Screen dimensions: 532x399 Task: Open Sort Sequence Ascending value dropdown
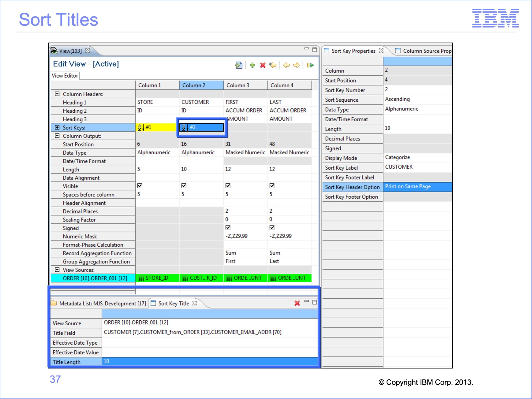tap(417, 99)
